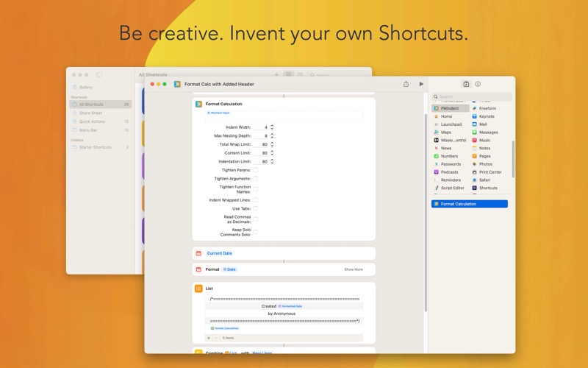Add a new item to the List action
588x368 pixels.
tap(209, 338)
